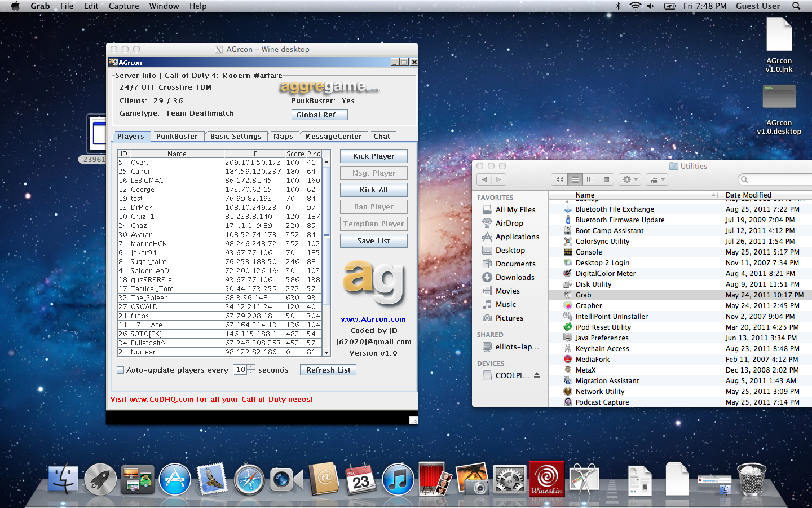Screen dimensions: 812x508
Task: Adjust auto-update seconds stepper arrows
Action: coord(251,370)
